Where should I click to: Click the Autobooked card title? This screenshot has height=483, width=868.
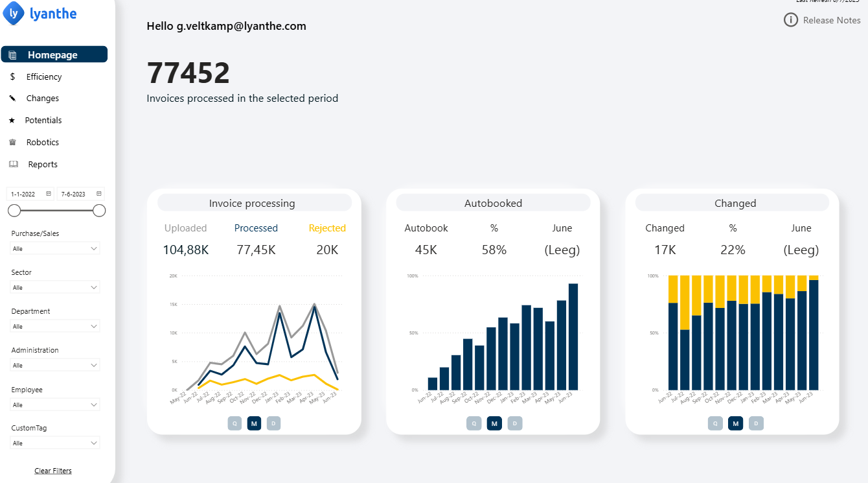tap(494, 203)
